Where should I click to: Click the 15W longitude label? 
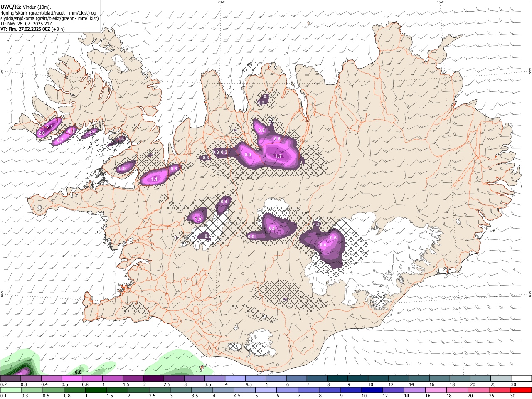point(440,2)
